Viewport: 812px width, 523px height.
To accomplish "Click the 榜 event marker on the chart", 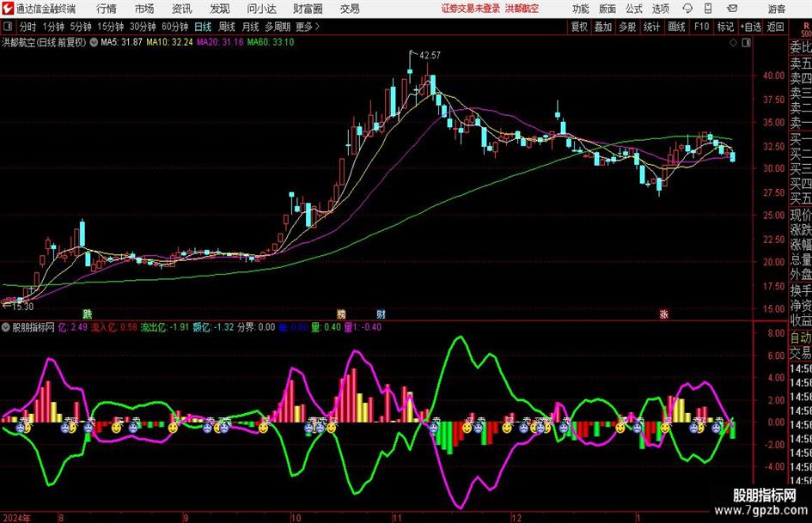I will click(341, 313).
